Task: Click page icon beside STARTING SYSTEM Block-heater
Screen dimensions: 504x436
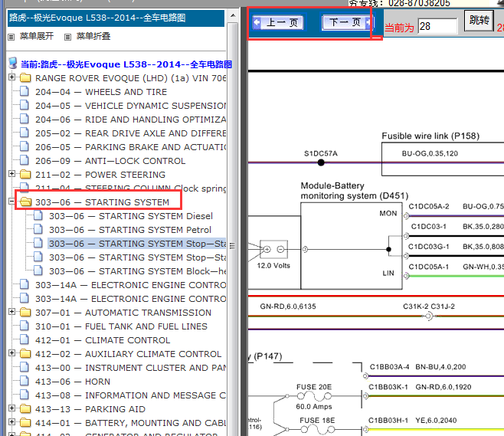Action: pos(38,270)
